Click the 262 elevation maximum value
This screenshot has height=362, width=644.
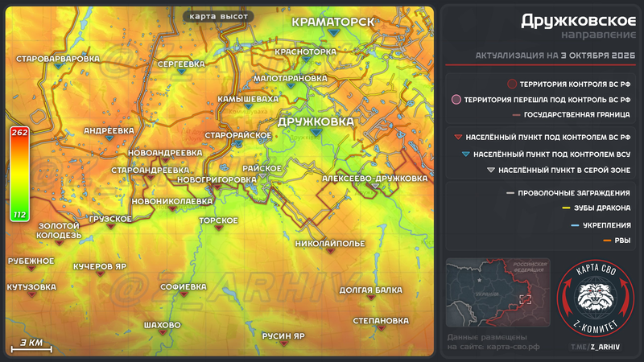coord(19,132)
